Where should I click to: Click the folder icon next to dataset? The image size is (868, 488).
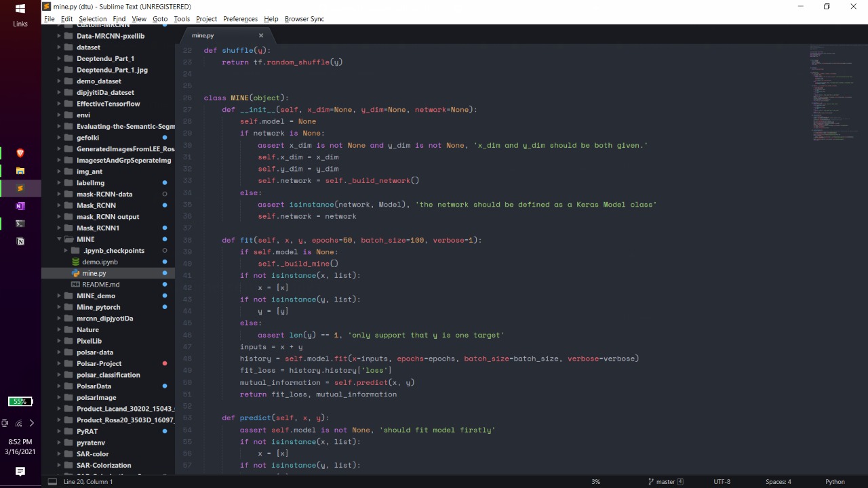68,47
